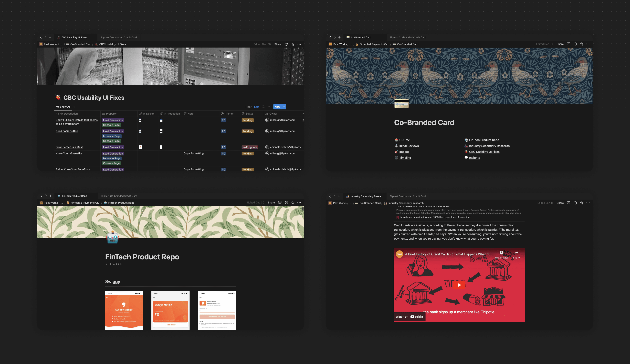The height and width of the screenshot is (364, 630).
Task: Click the search icon in the database toolbar
Action: [263, 107]
